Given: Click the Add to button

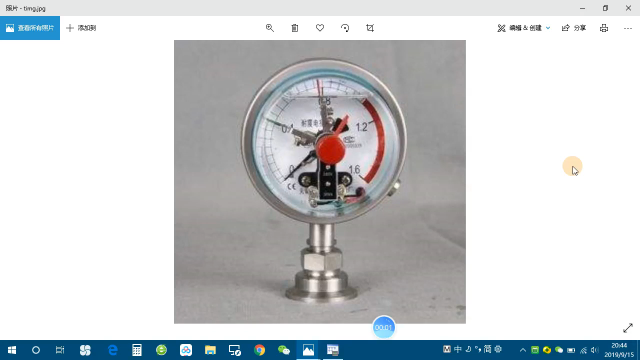Looking at the screenshot, I should coord(81,28).
